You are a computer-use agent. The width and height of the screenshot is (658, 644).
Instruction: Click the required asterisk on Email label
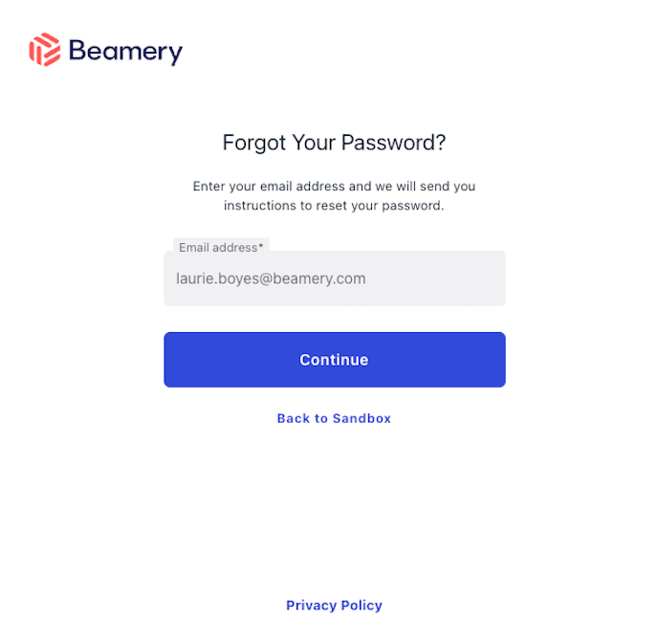pyautogui.click(x=261, y=247)
